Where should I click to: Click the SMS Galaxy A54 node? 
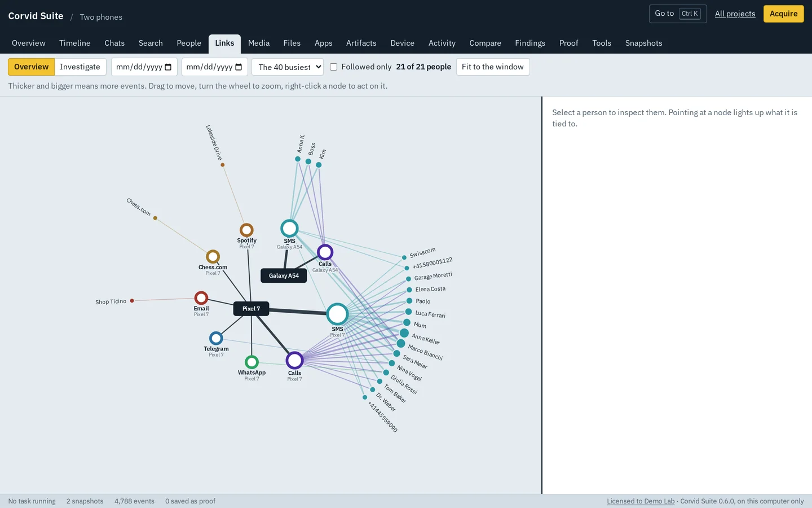[x=289, y=228]
